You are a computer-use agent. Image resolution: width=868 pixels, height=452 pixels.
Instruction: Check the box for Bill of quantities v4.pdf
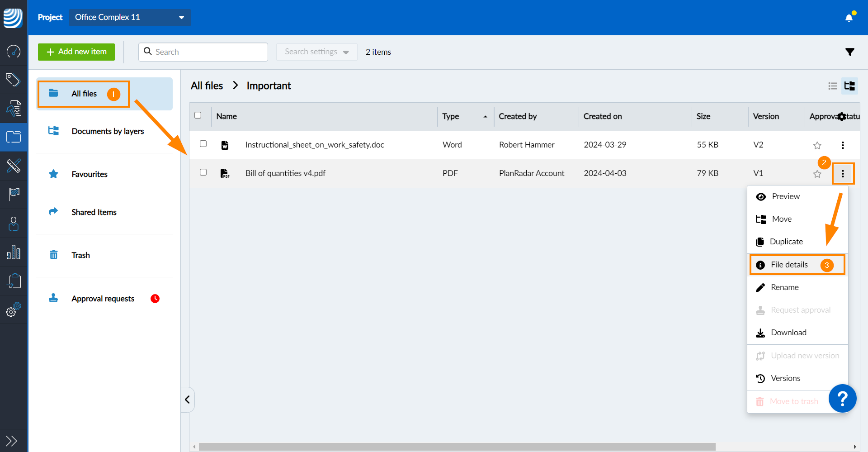[203, 172]
